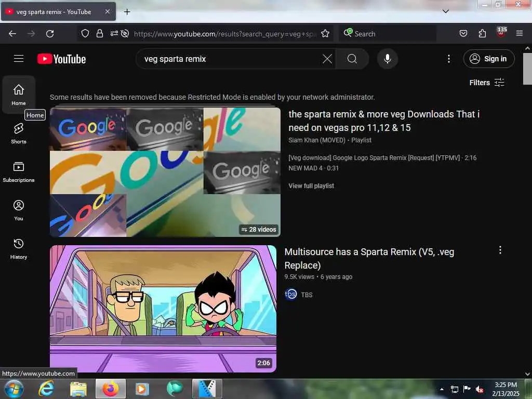The image size is (532, 399).
Task: Open the You section in sidebar
Action: [x=19, y=210]
